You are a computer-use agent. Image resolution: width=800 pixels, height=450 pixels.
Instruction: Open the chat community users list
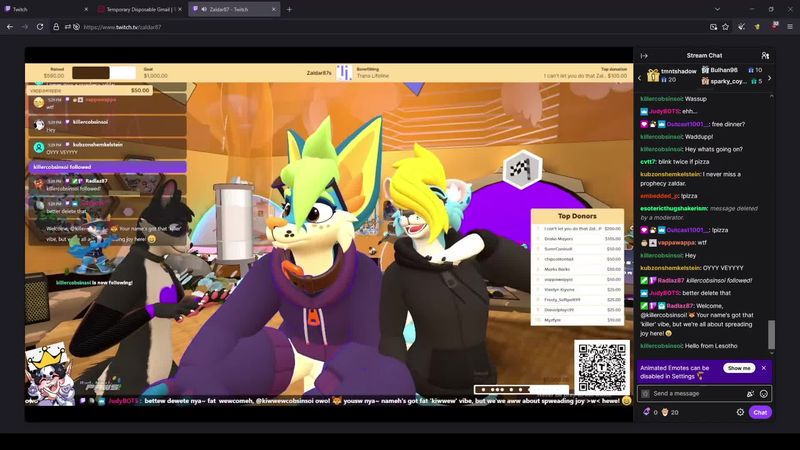coord(765,55)
